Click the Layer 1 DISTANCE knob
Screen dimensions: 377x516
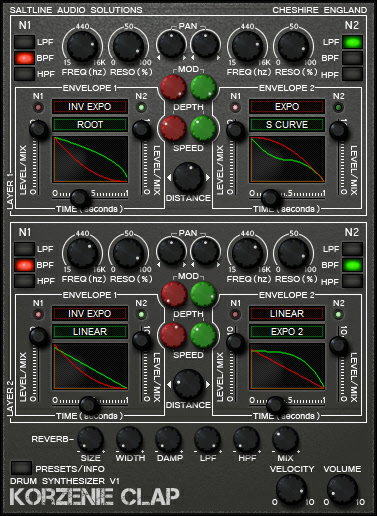188,178
